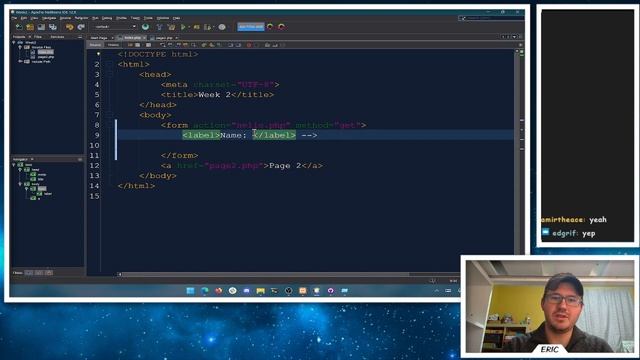Click the Open Project toolbar icon

(x=41, y=27)
